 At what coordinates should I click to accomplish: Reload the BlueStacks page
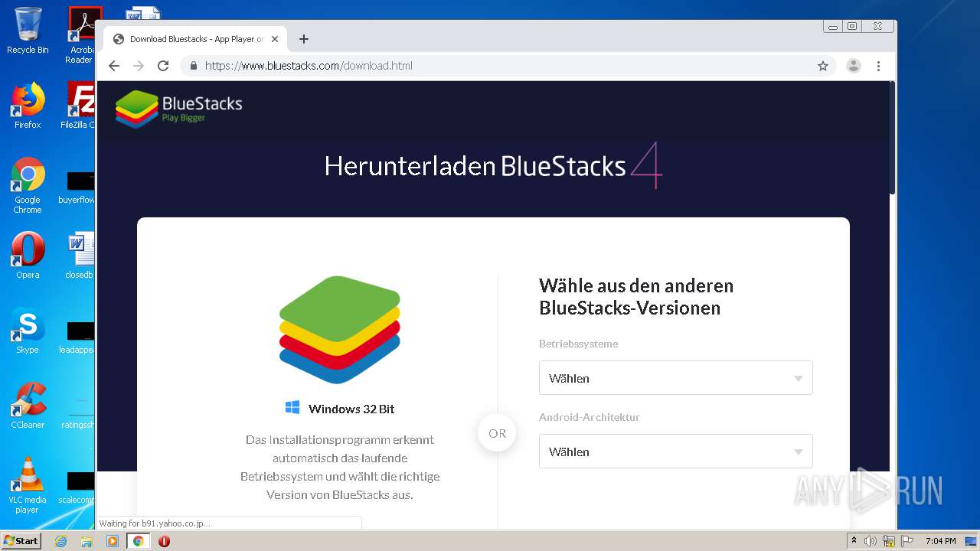pyautogui.click(x=163, y=66)
